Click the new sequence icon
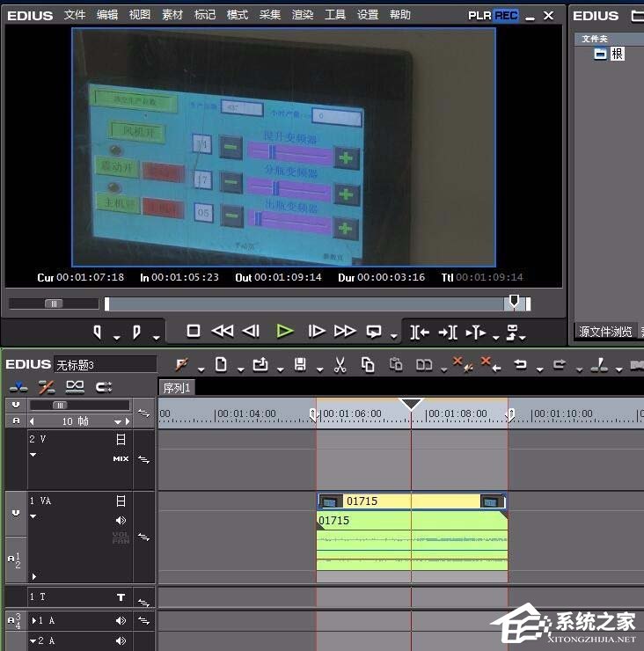 tap(221, 365)
